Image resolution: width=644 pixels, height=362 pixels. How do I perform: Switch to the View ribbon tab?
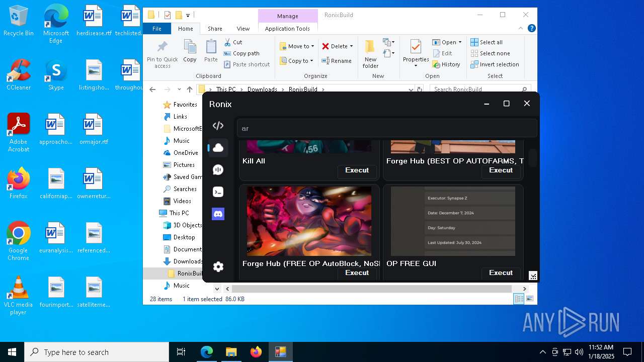pos(243,29)
